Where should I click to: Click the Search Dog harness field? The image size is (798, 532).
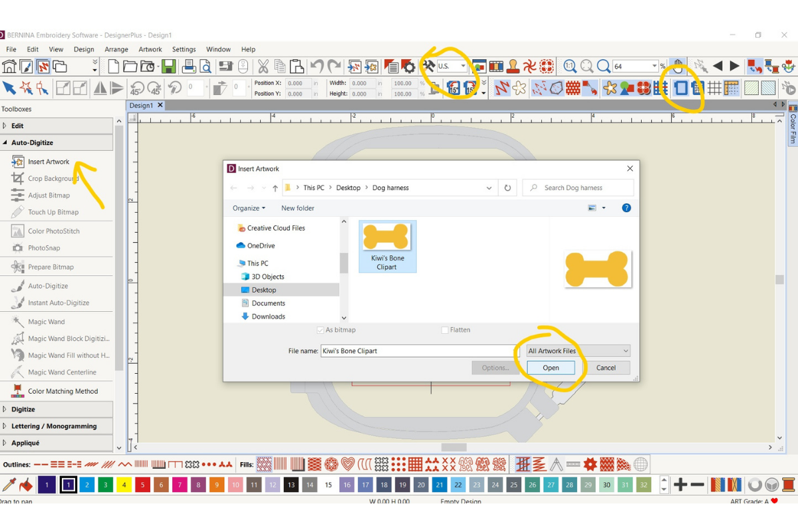tap(578, 188)
